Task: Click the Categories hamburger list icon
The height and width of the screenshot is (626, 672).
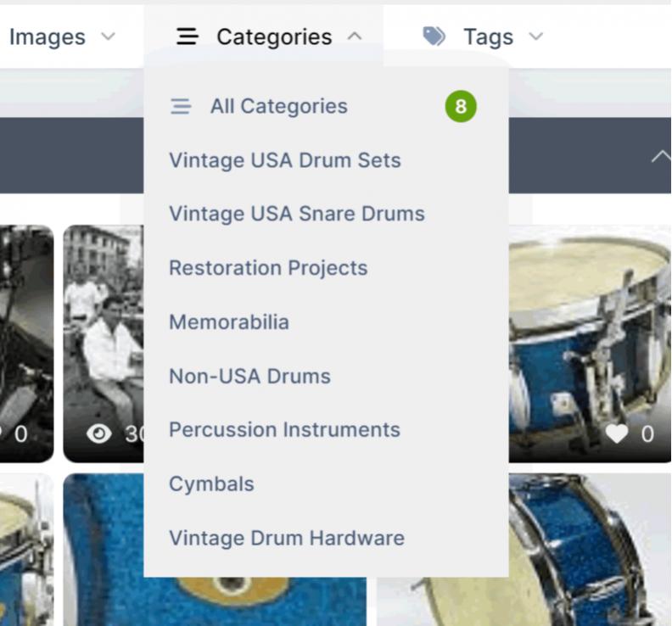Action: pos(187,36)
